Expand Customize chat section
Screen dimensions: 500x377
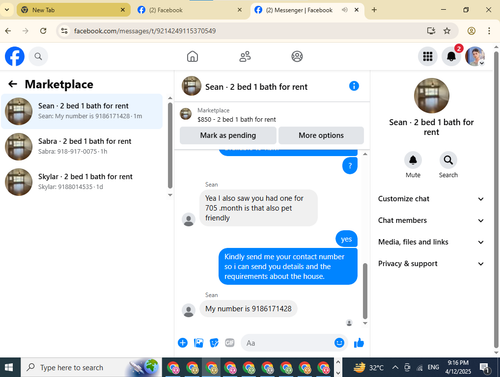click(x=430, y=199)
